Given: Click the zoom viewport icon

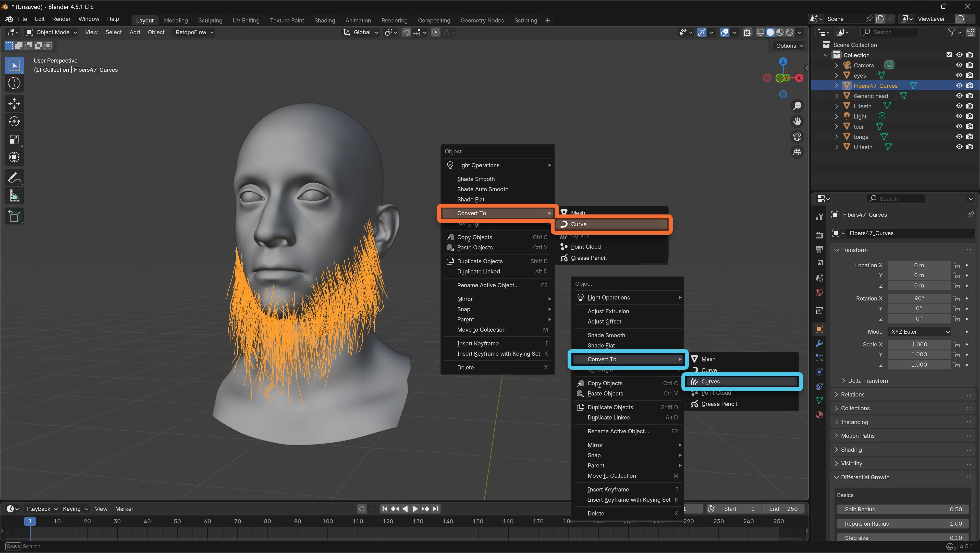Looking at the screenshot, I should tap(797, 106).
